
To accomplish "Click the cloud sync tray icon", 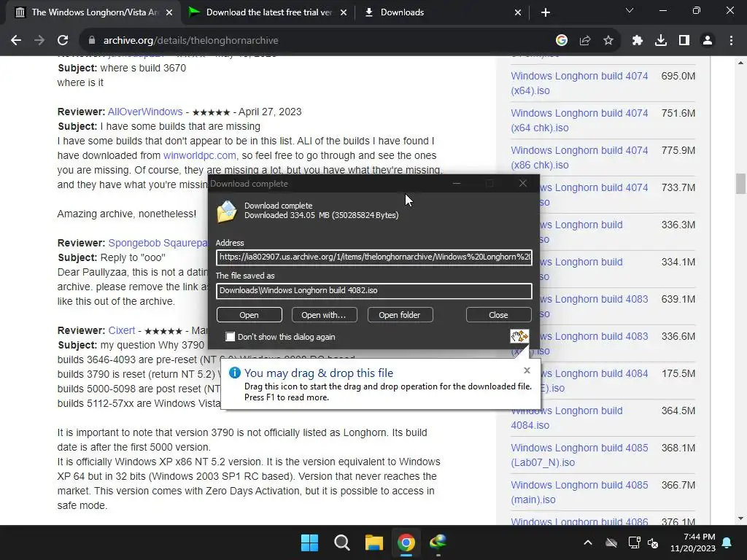I will pyautogui.click(x=611, y=542).
